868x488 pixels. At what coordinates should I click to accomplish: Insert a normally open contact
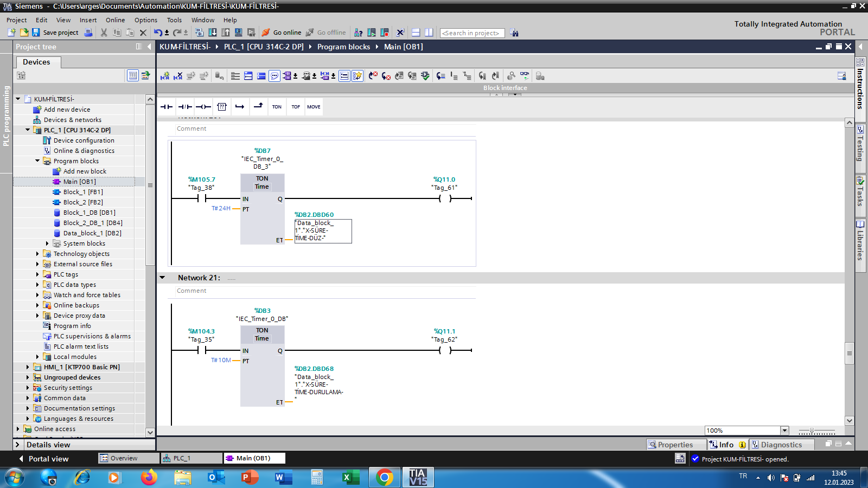click(x=167, y=107)
